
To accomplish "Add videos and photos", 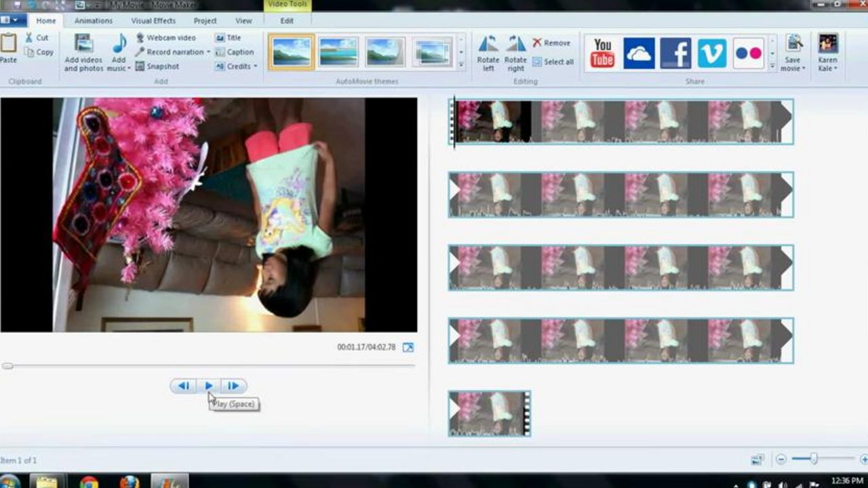I will pyautogui.click(x=84, y=53).
